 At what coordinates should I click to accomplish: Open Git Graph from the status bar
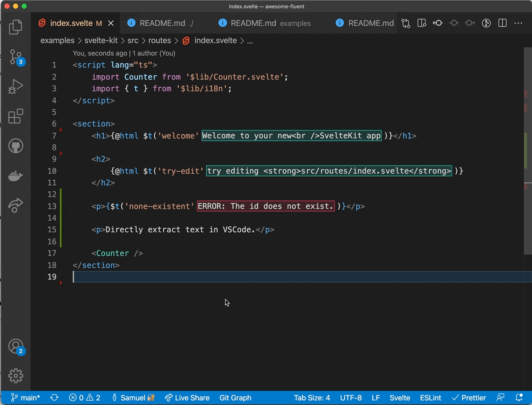pos(235,398)
